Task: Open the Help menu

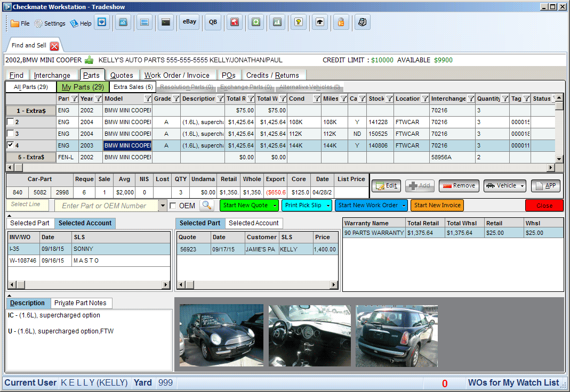Action: coord(81,23)
